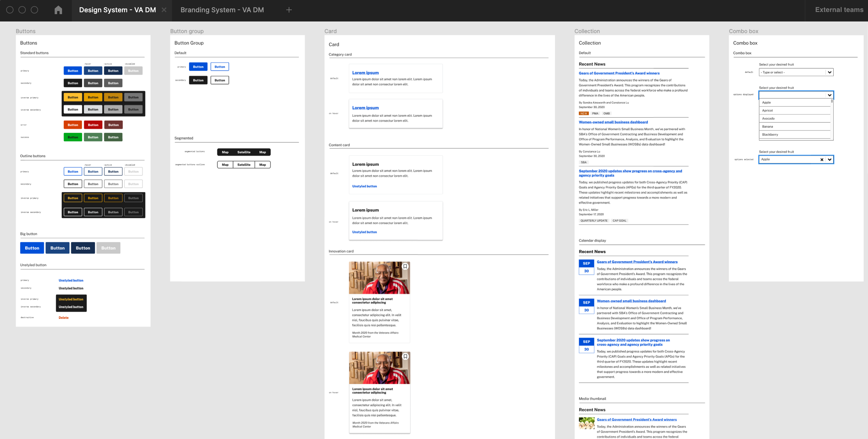Open Gears of Government President's Award winners link

pos(619,73)
